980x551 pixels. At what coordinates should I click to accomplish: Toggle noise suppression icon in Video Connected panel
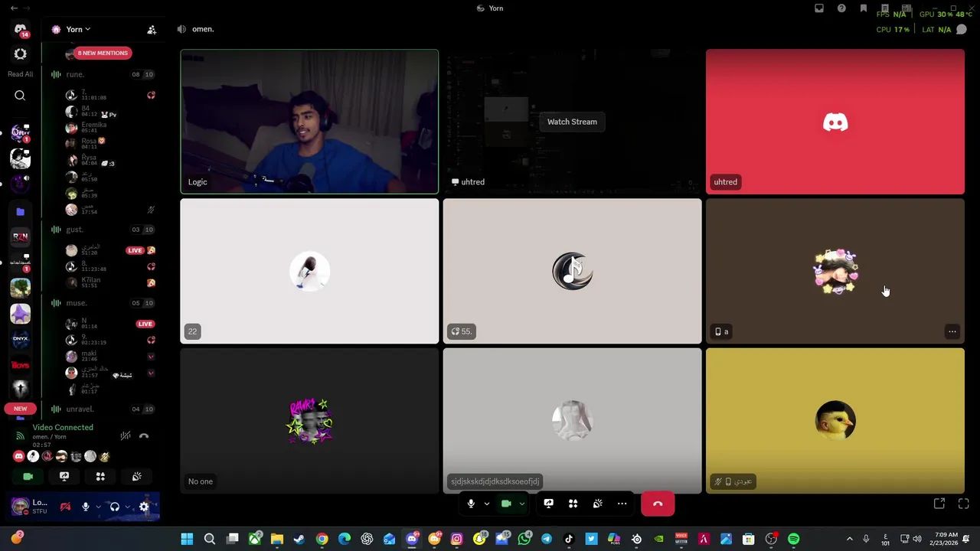click(126, 435)
